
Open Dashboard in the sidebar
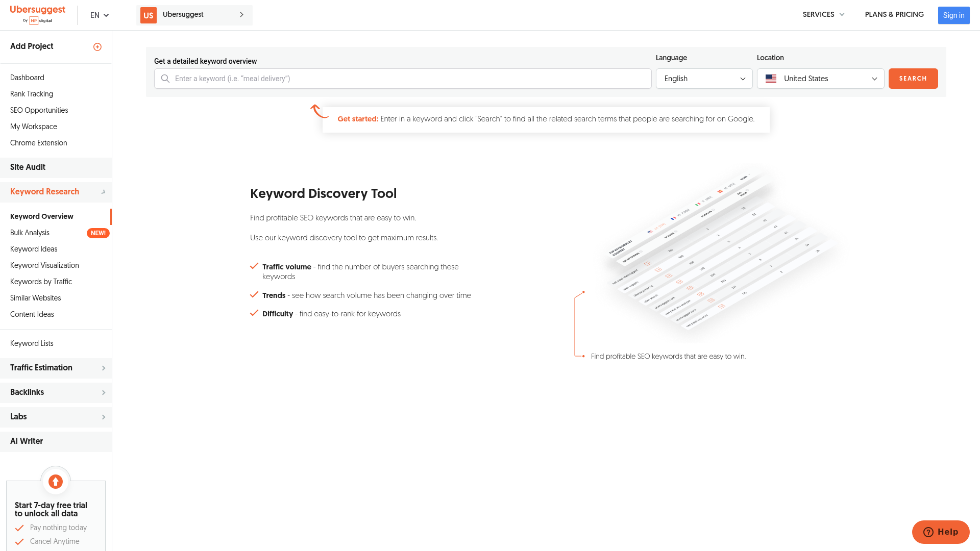tap(27, 78)
